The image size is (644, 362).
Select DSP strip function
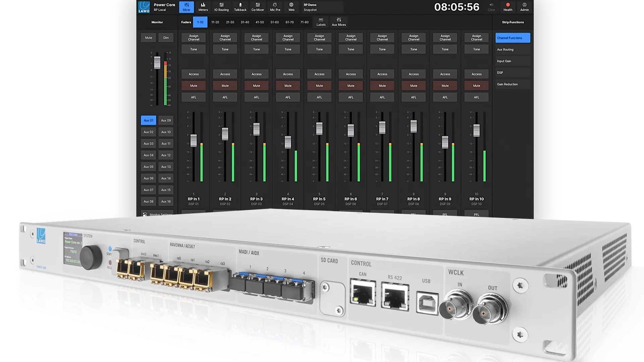[513, 73]
